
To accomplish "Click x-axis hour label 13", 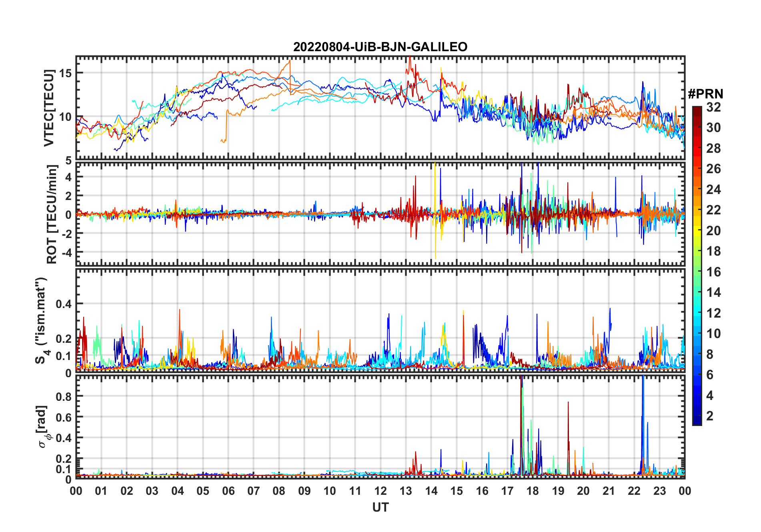I will tap(406, 491).
